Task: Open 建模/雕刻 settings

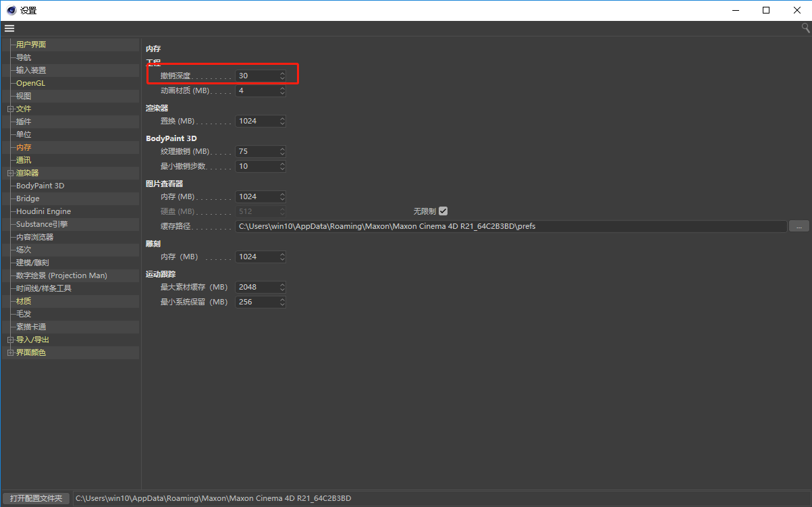Action: click(x=32, y=263)
